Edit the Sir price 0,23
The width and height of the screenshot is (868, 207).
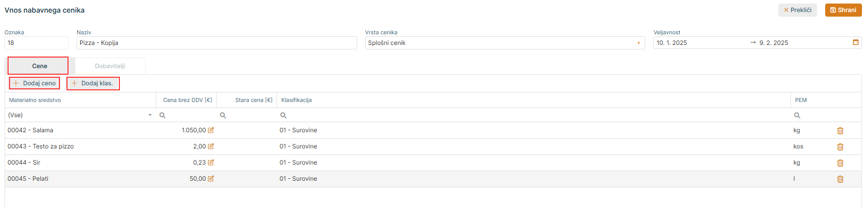tap(211, 163)
